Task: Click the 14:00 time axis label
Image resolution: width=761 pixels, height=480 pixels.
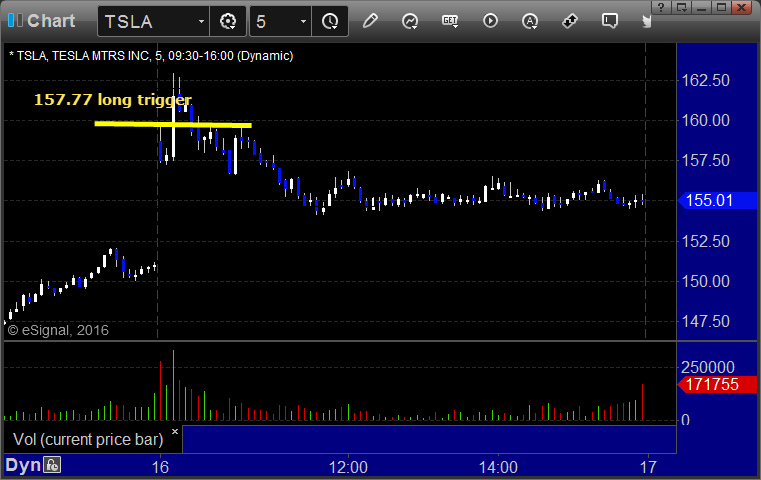Action: [x=498, y=467]
